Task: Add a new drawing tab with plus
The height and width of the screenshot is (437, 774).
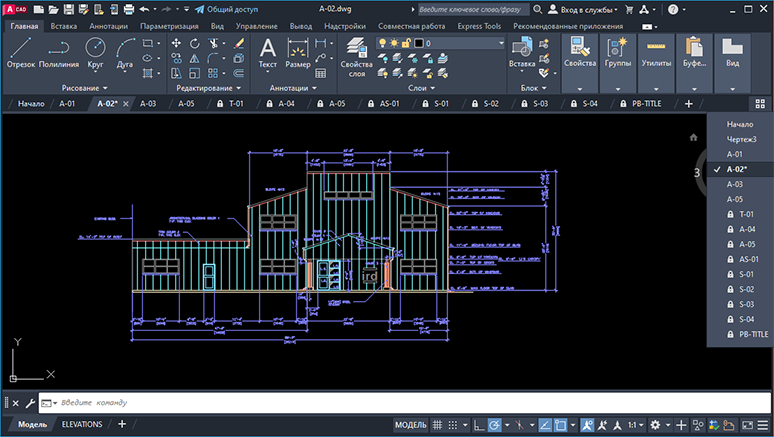Action: [x=689, y=104]
